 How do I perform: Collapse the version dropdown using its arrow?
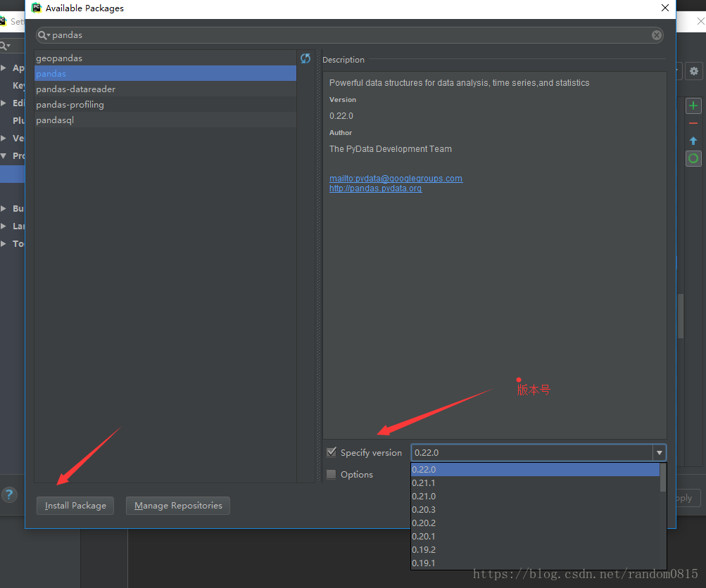tap(659, 453)
